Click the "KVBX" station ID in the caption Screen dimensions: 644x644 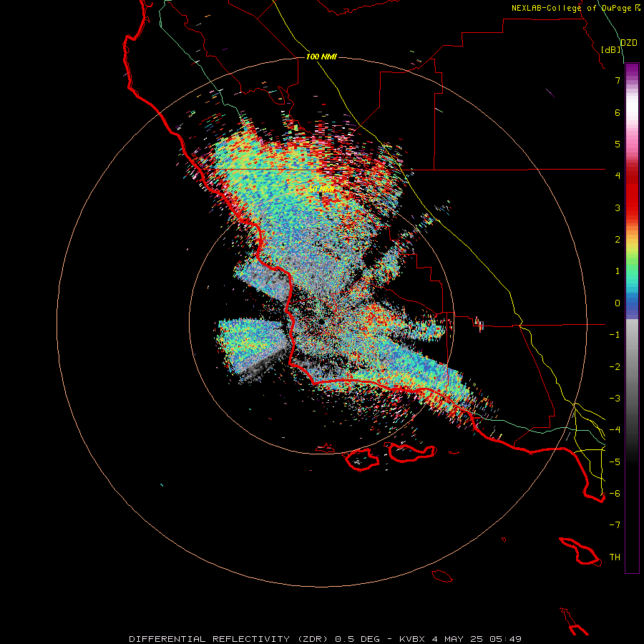(414, 639)
